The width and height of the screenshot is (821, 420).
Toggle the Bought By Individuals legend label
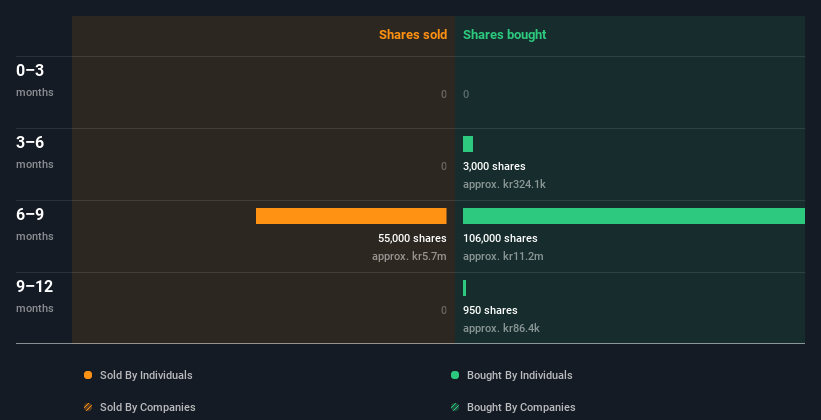click(x=519, y=375)
